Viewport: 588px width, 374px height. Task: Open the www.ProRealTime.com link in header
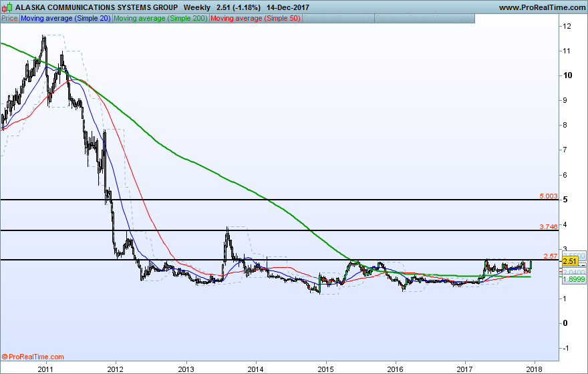coord(542,7)
